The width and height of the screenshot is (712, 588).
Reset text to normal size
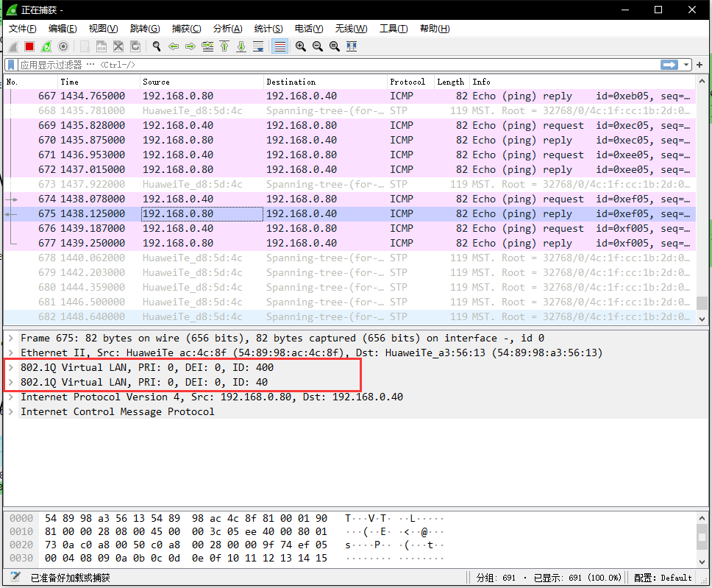(x=335, y=46)
